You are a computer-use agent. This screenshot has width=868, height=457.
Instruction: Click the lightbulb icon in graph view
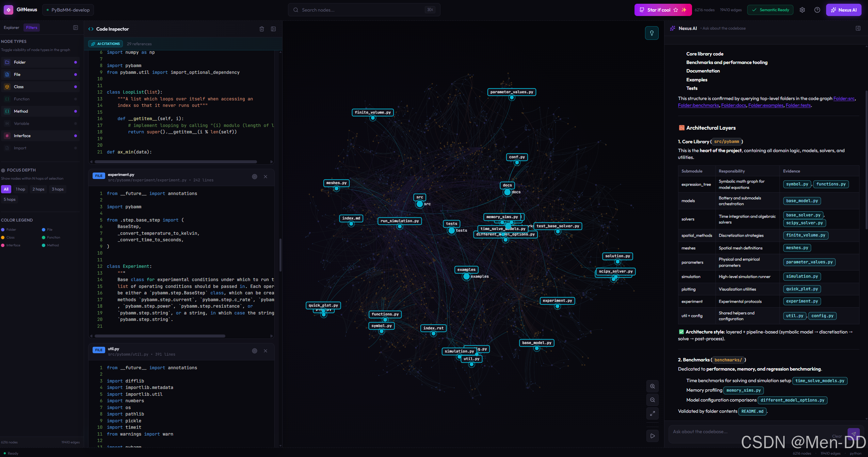(x=652, y=33)
